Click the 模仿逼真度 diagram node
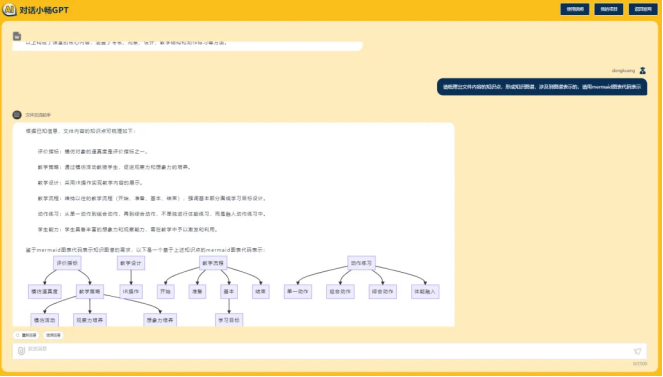This screenshot has width=663, height=377. (x=45, y=291)
